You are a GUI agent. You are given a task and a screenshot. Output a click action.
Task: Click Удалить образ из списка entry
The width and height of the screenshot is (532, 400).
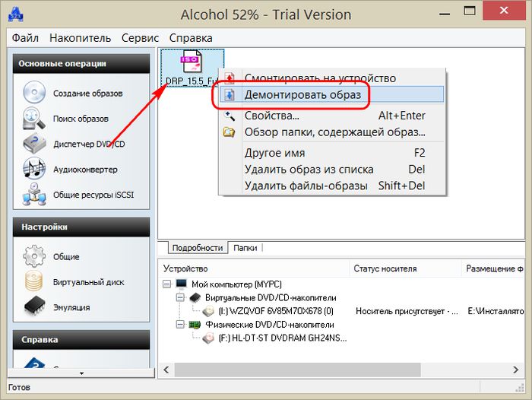pos(309,170)
